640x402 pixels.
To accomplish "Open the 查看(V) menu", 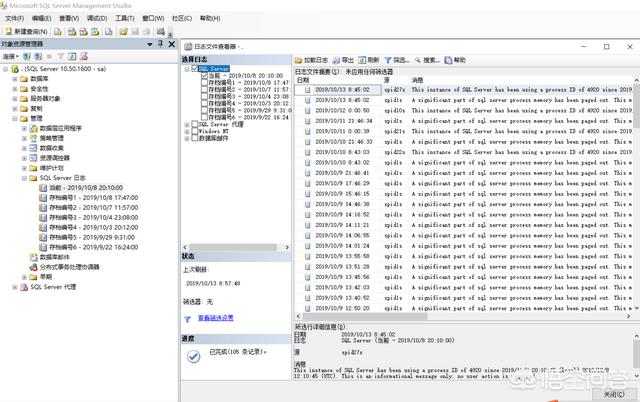I will 69,18.
